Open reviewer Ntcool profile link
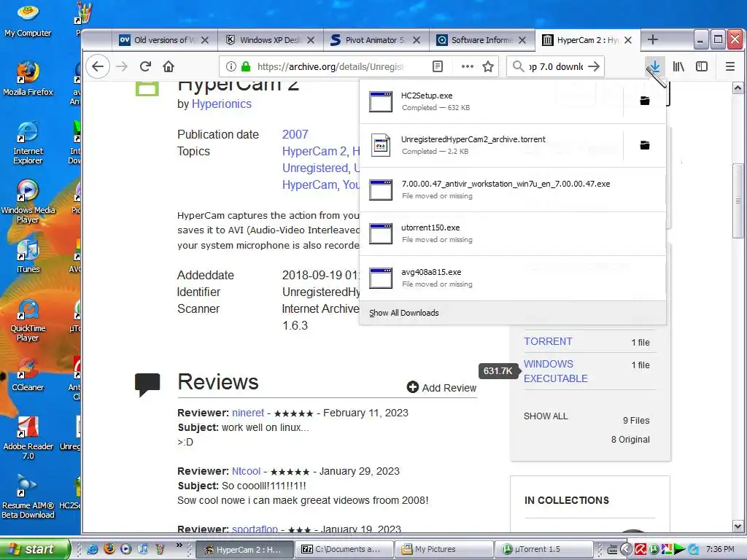This screenshot has height=560, width=747. point(247,471)
